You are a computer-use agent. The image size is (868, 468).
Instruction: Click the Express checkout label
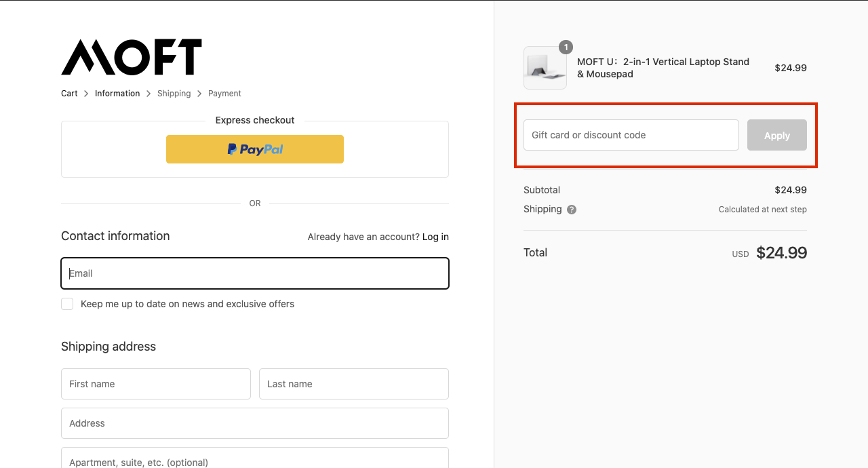pos(255,120)
